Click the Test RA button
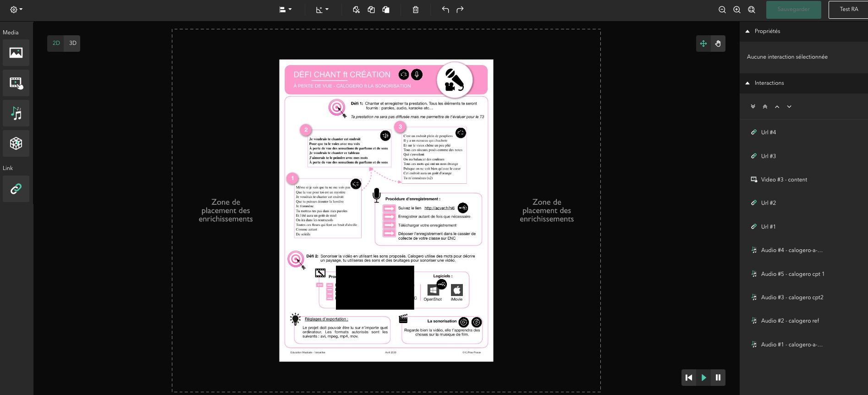Screen dimensions: 868x395 point(848,10)
